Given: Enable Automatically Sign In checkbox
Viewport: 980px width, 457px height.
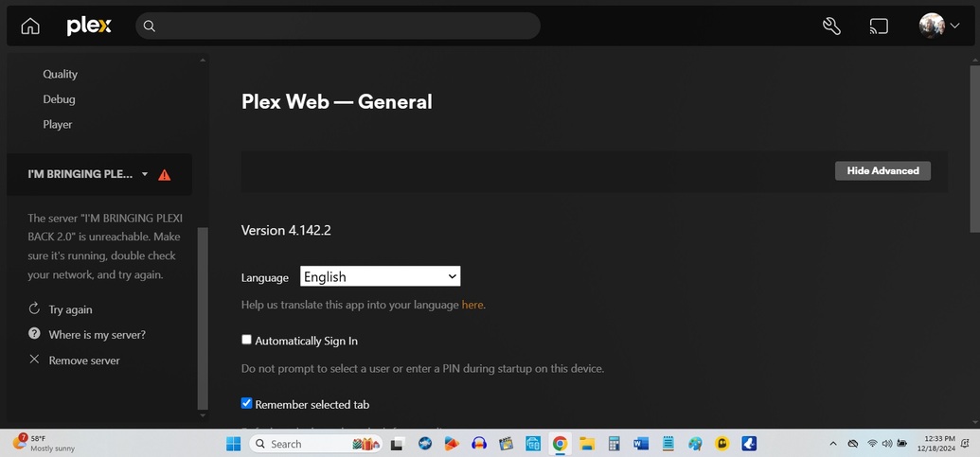Looking at the screenshot, I should click(x=246, y=341).
